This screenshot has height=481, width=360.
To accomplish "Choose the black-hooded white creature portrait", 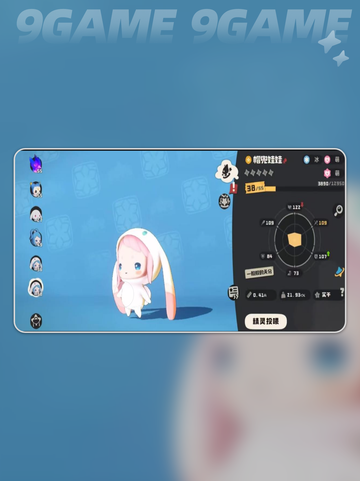I will click(x=36, y=214).
